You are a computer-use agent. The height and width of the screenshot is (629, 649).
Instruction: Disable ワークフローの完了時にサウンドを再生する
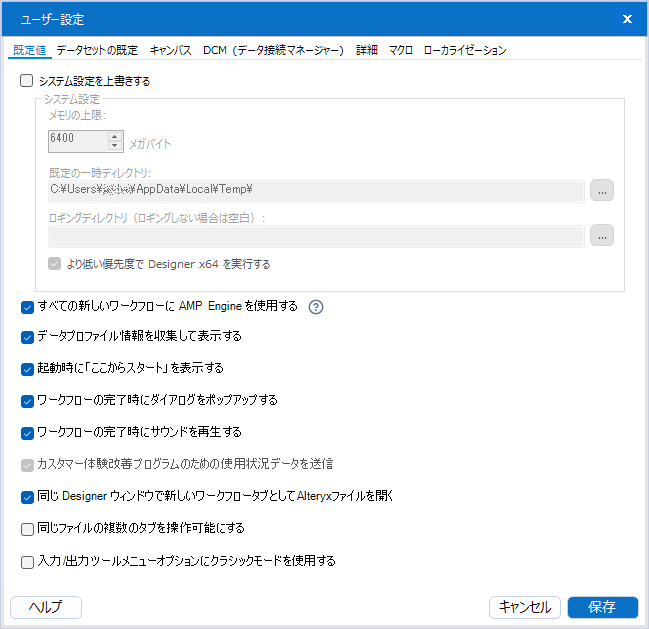(x=27, y=432)
